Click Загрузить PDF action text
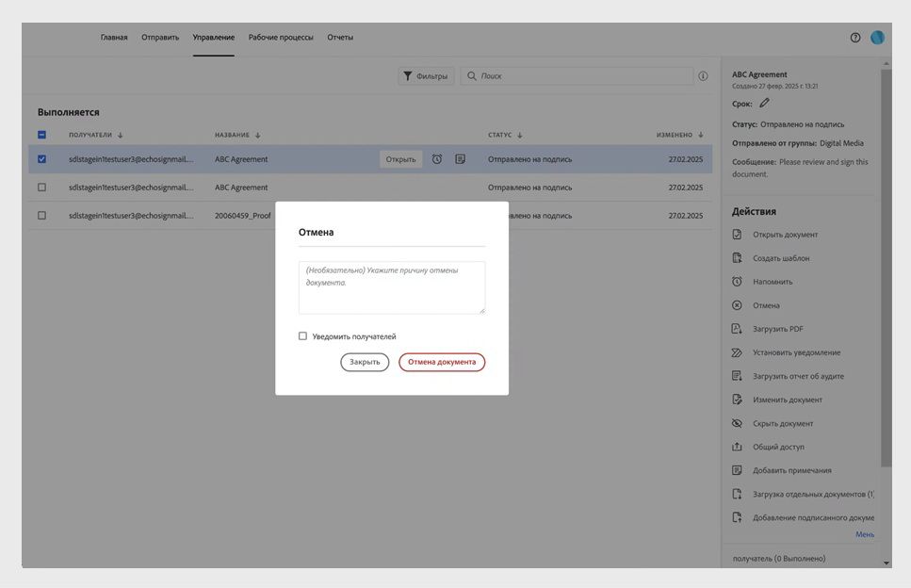Screen dimensions: 911x588 click(x=778, y=329)
